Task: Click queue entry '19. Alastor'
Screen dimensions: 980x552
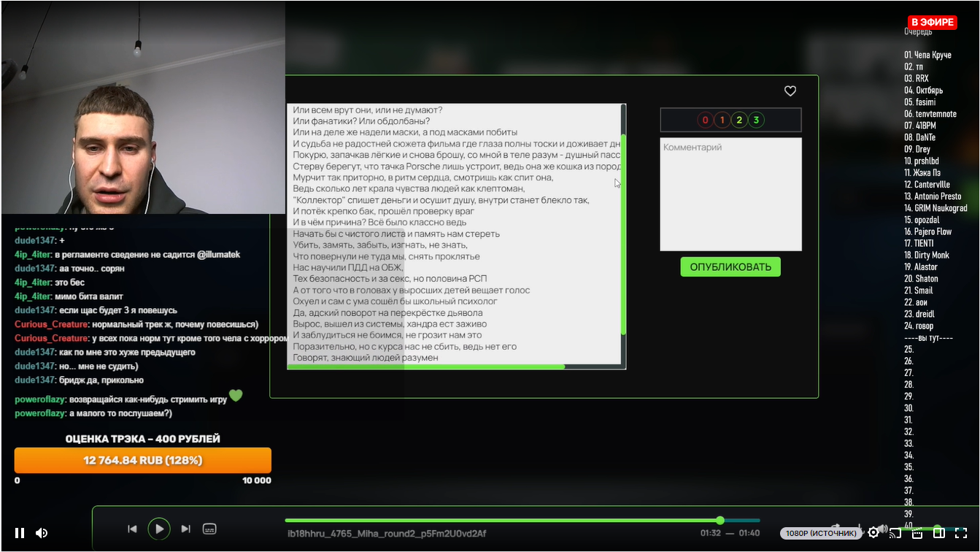Action: 921,267
